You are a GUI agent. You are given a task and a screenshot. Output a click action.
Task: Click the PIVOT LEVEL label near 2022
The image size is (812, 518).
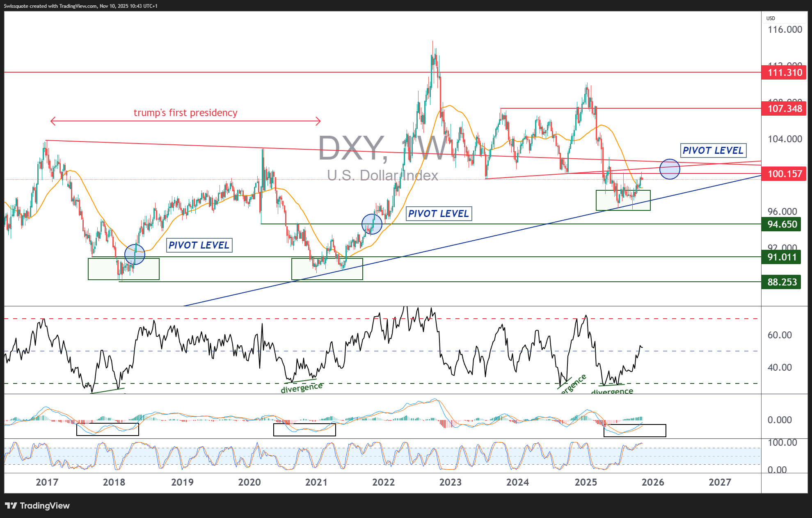(x=439, y=214)
